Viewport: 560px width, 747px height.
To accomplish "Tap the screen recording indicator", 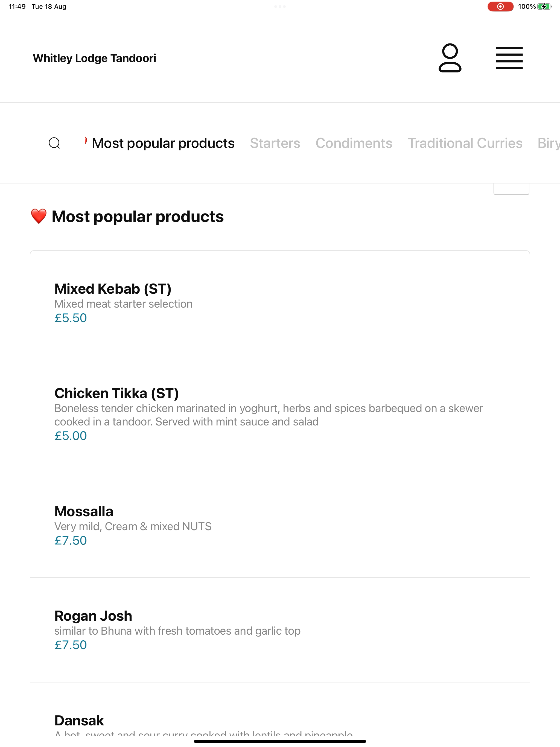I will [x=500, y=6].
